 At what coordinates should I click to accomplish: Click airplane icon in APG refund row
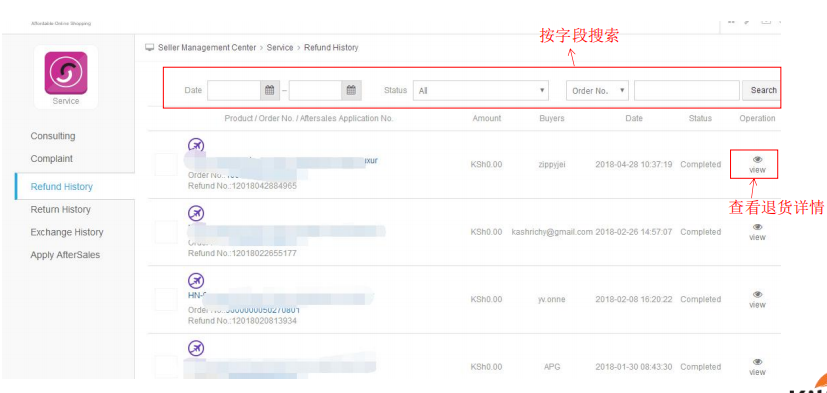tap(196, 348)
